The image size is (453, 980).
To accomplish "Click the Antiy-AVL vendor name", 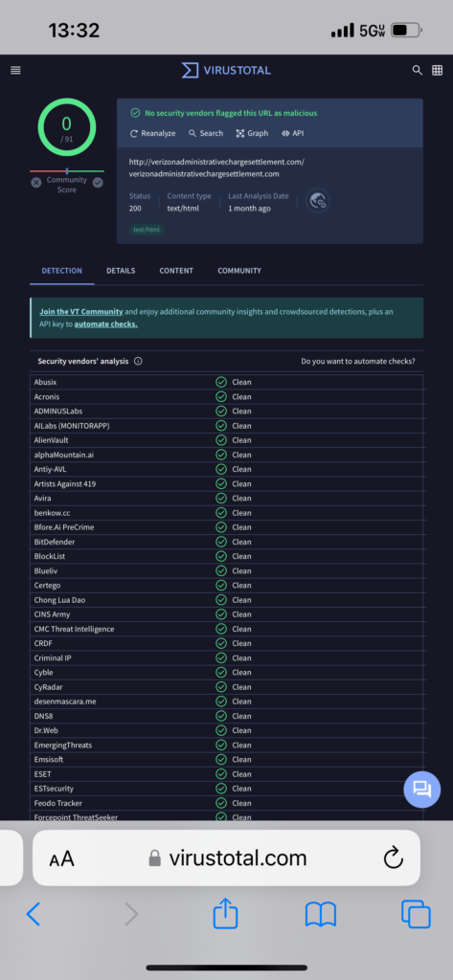I will coord(50,469).
